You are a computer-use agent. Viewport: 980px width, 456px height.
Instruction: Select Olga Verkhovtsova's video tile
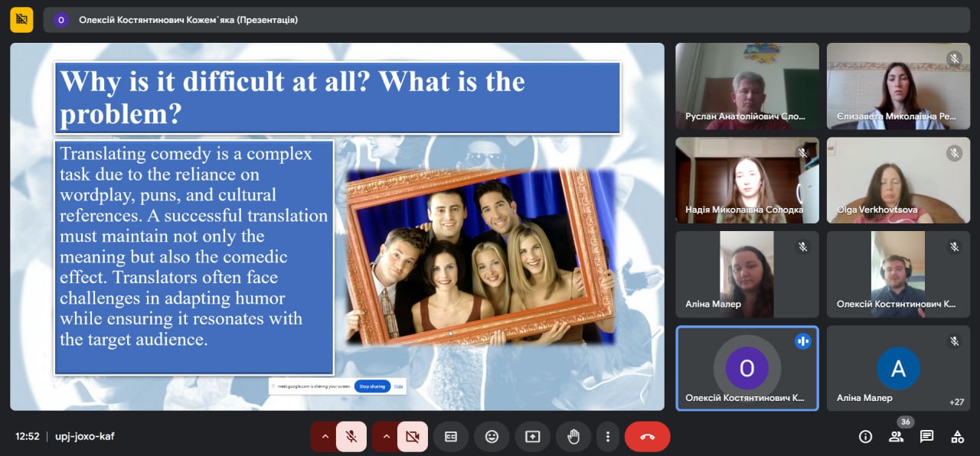[x=898, y=181]
